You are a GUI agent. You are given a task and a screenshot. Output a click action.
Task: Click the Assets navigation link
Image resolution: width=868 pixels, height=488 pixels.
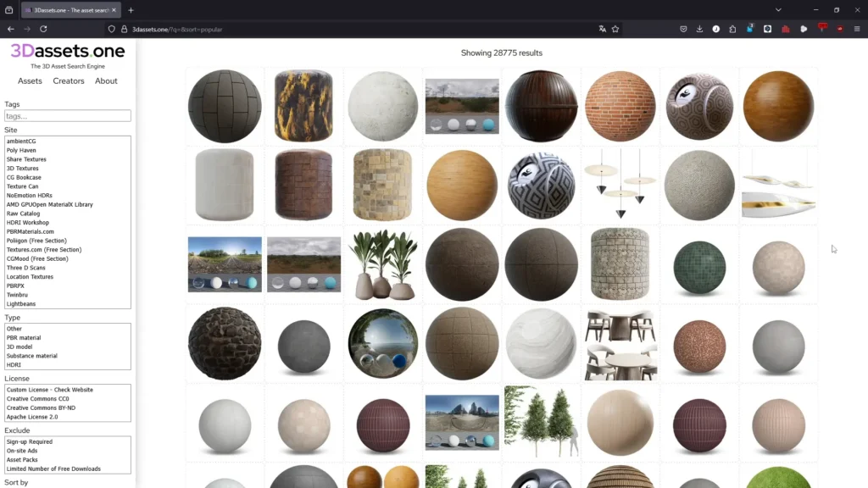[x=30, y=80]
